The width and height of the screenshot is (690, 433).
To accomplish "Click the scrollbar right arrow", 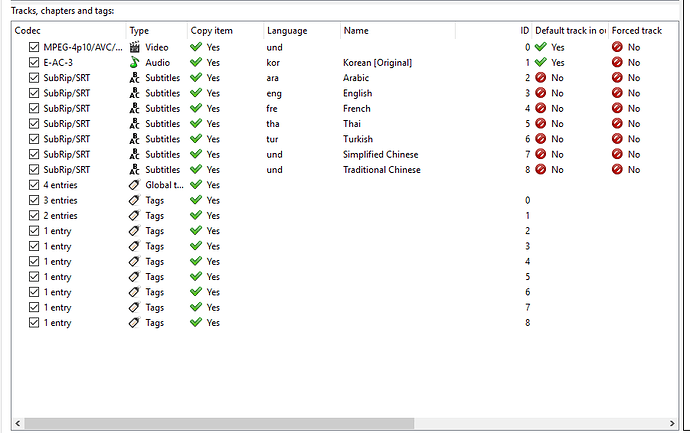I will (x=672, y=423).
